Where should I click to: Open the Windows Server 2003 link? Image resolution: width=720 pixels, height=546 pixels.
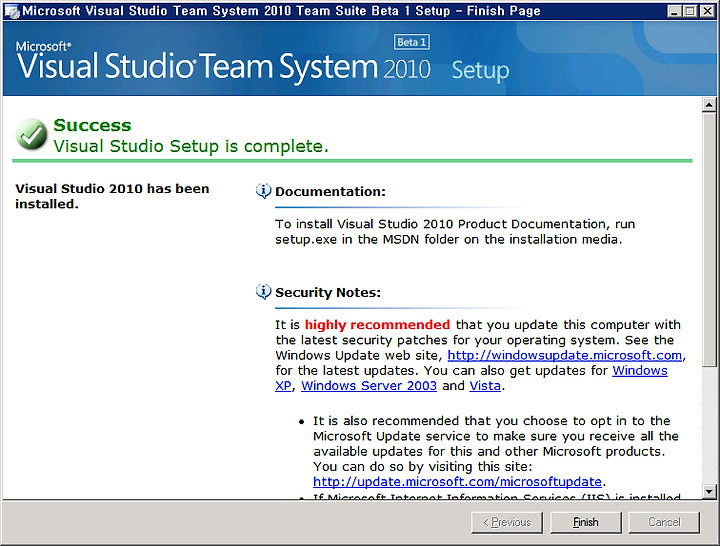[369, 386]
